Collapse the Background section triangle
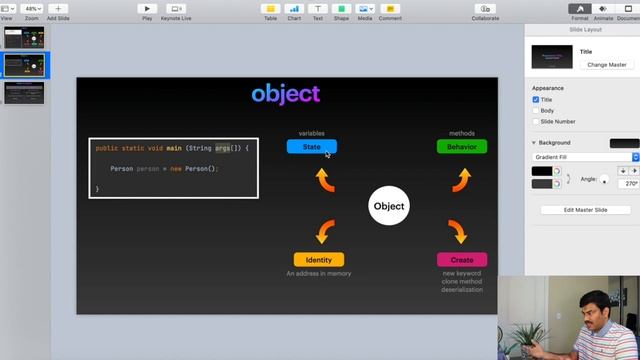Viewport: 640px width, 360px height. point(533,143)
